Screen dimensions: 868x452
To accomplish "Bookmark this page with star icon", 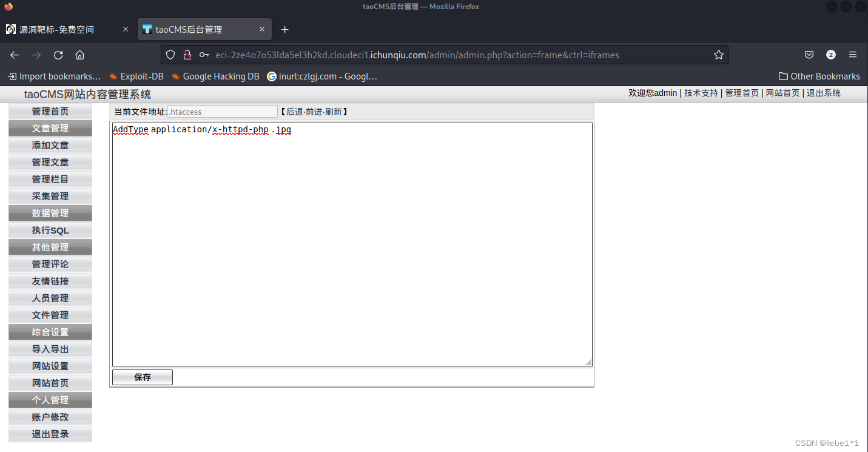I will pyautogui.click(x=719, y=55).
